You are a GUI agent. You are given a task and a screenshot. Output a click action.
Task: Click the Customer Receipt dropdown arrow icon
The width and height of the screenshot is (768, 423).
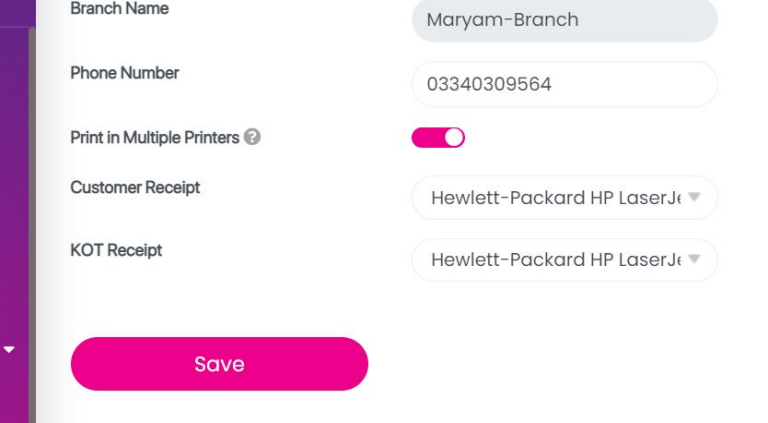point(694,197)
